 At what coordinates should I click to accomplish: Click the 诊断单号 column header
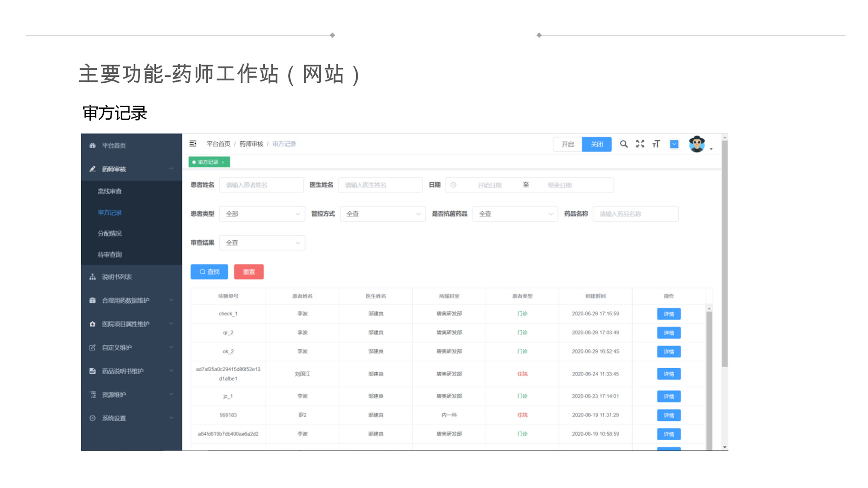(x=228, y=296)
